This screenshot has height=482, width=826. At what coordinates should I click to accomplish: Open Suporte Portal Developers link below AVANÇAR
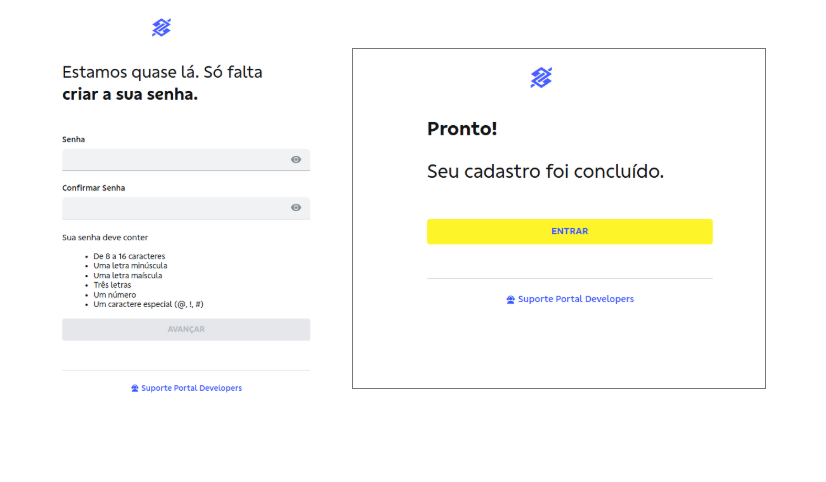click(x=191, y=388)
